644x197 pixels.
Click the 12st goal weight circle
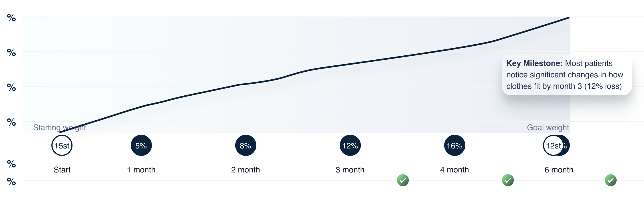pyautogui.click(x=553, y=145)
